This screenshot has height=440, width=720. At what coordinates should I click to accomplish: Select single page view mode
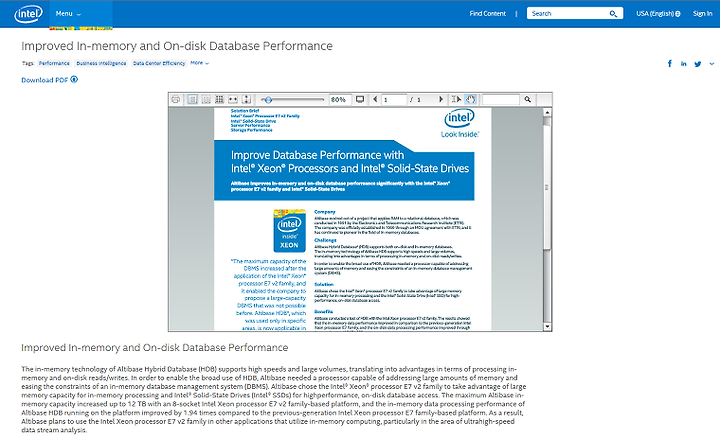(x=192, y=99)
